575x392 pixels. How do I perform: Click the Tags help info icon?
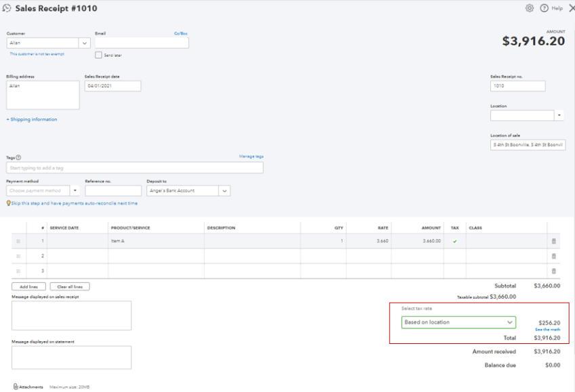(18, 157)
